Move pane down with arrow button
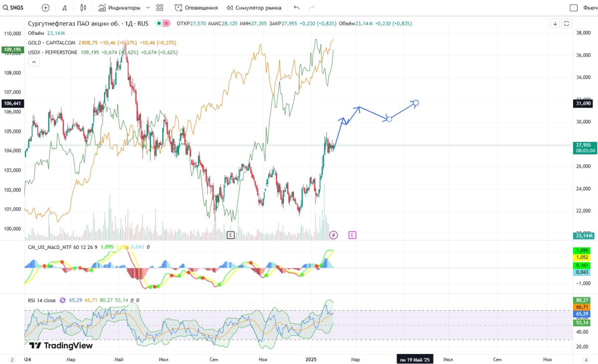 [555, 23]
